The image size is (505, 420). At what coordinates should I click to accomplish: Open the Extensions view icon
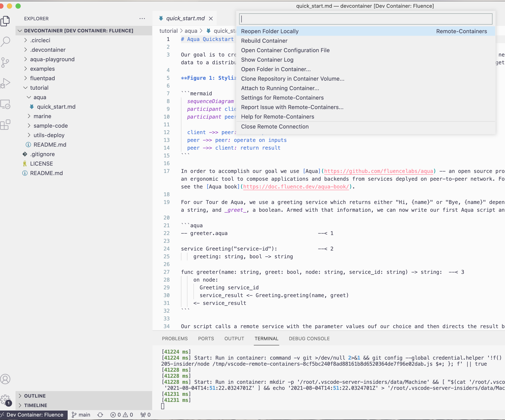(5, 125)
